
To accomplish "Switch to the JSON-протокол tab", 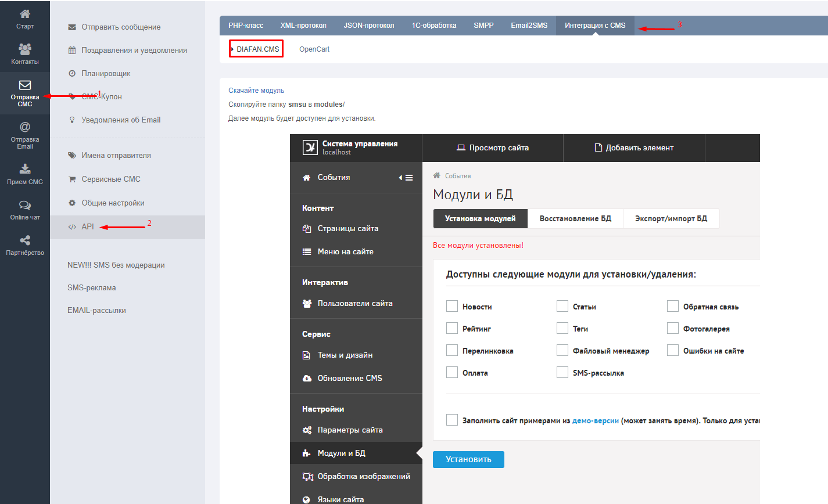I will point(369,26).
